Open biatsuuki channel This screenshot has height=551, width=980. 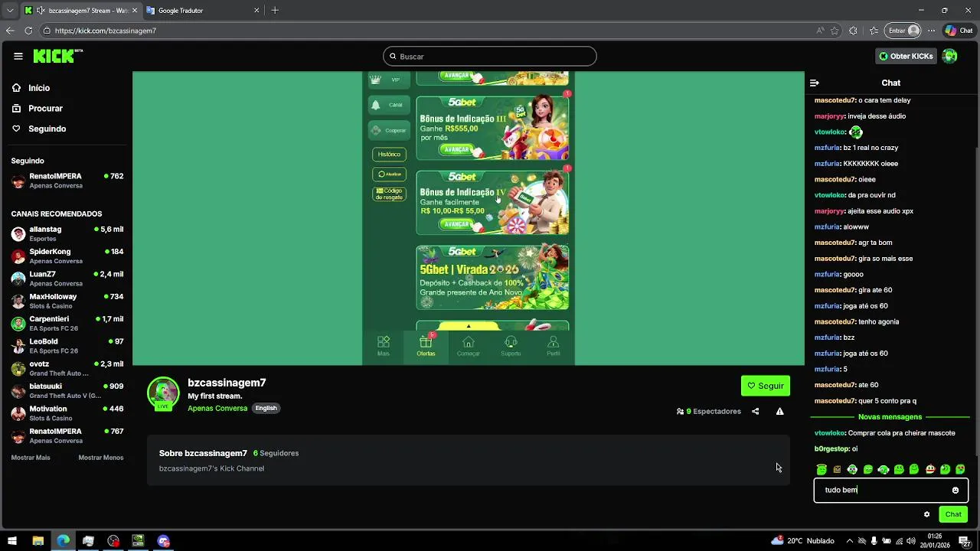coord(67,390)
